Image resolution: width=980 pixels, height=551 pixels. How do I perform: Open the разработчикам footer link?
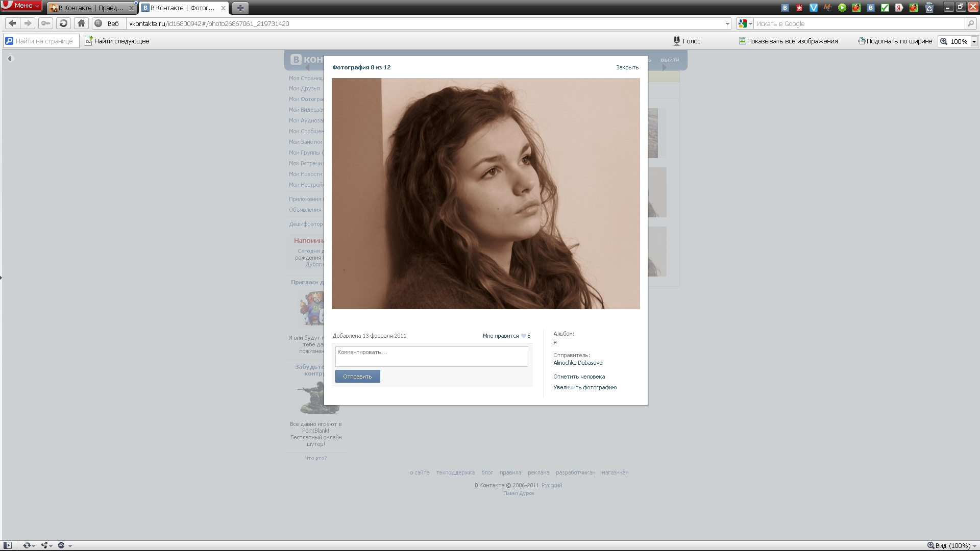click(x=576, y=472)
